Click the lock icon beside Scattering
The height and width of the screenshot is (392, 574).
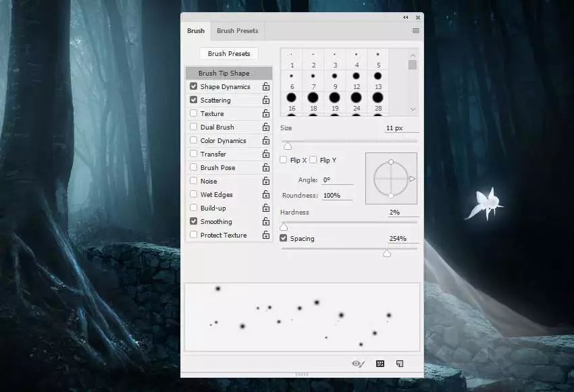point(266,101)
